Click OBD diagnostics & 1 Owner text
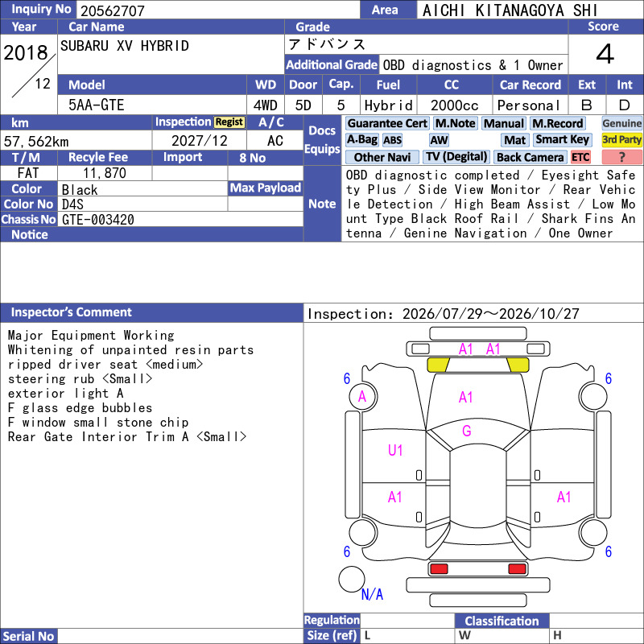The image size is (644, 644). coord(473,65)
